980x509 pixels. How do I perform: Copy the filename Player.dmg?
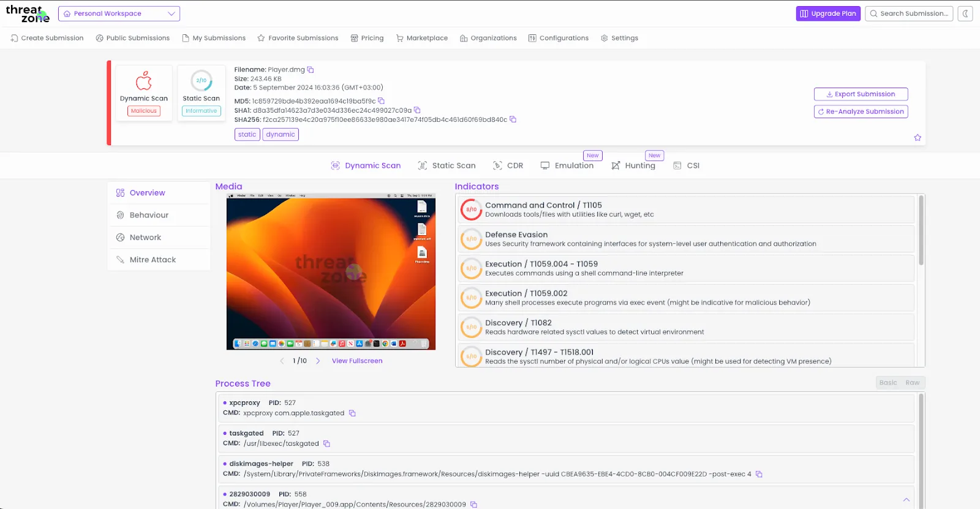[x=311, y=70]
